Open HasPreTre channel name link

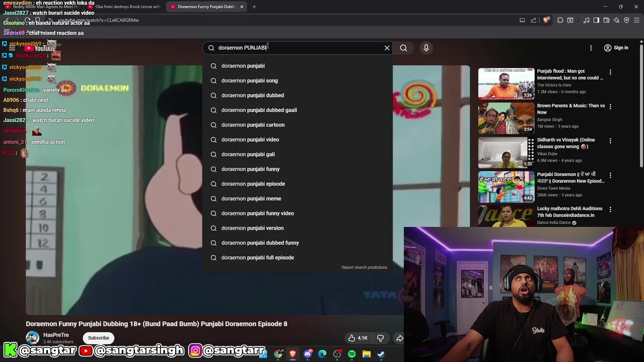click(56, 335)
